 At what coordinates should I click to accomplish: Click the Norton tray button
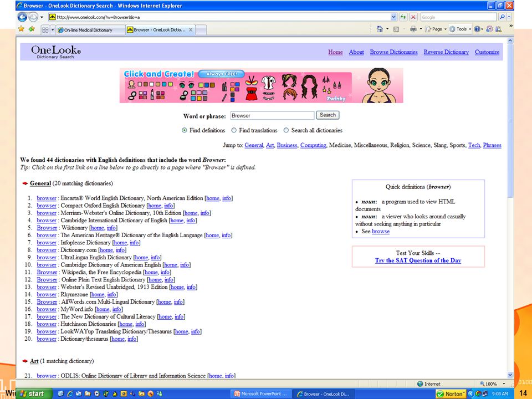click(x=451, y=394)
